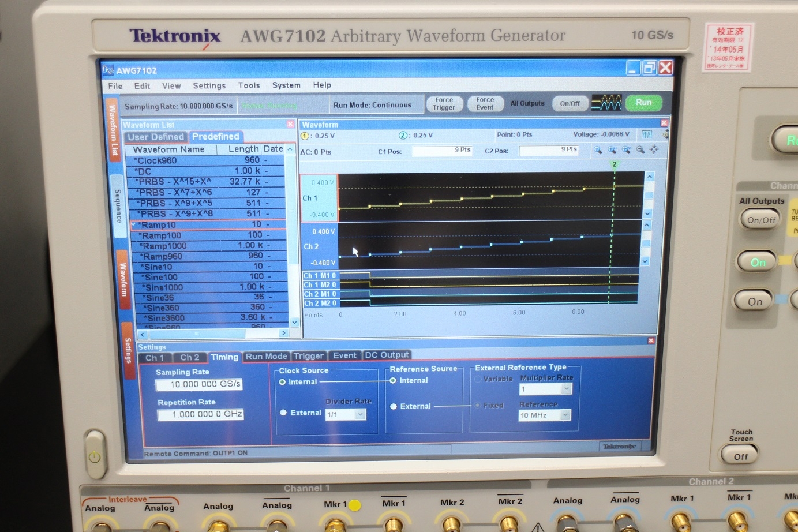Image resolution: width=798 pixels, height=532 pixels.
Task: Toggle the front-panel Touch Screen Off button
Action: pyautogui.click(x=740, y=456)
